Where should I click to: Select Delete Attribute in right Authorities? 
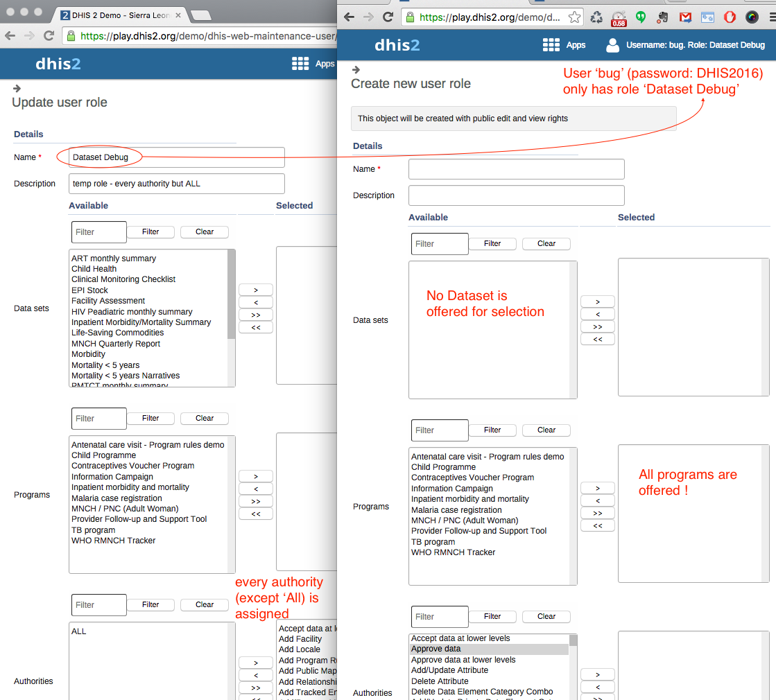tap(440, 681)
